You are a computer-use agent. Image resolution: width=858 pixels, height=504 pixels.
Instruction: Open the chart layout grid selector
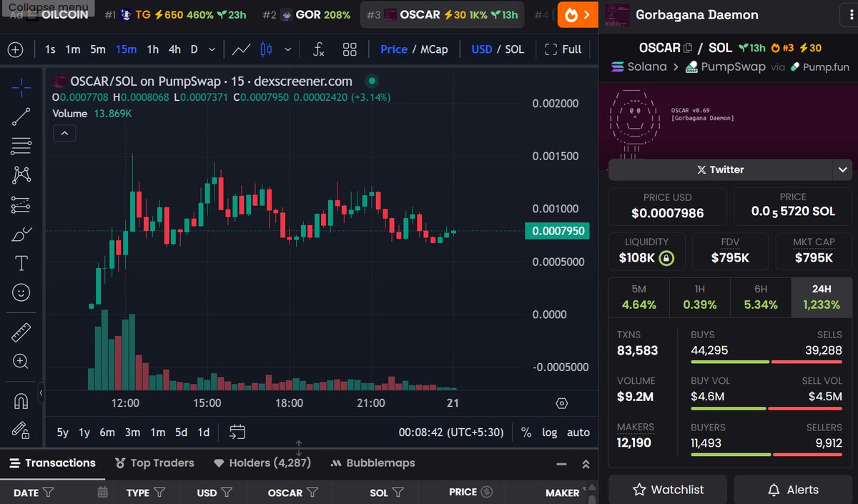click(350, 49)
